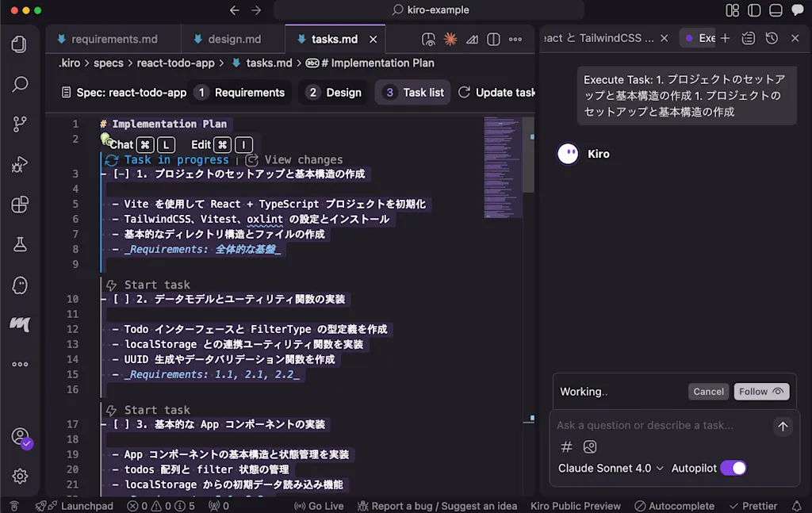Insert context with the # icon

pyautogui.click(x=566, y=446)
